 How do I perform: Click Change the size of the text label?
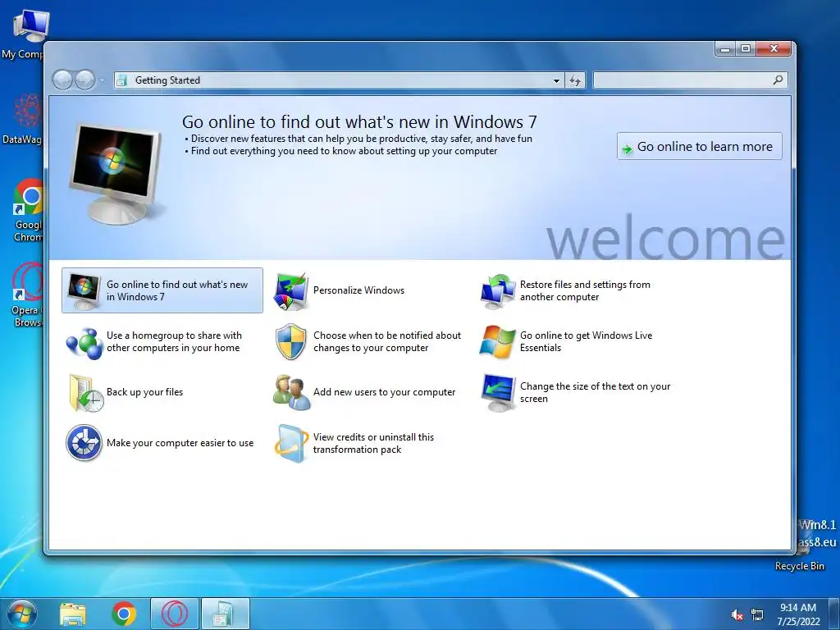[596, 392]
